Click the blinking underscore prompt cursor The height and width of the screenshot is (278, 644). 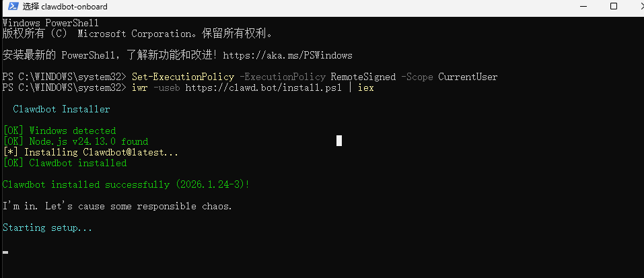[x=5, y=252]
